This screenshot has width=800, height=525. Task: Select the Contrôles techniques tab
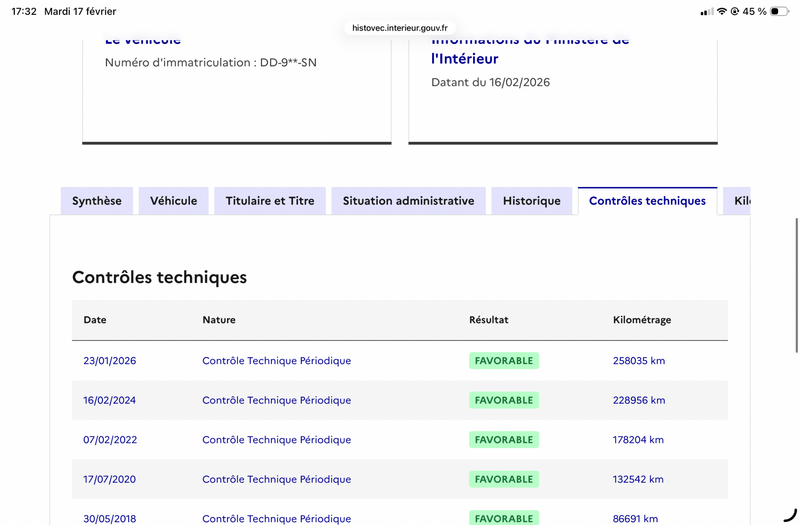647,201
